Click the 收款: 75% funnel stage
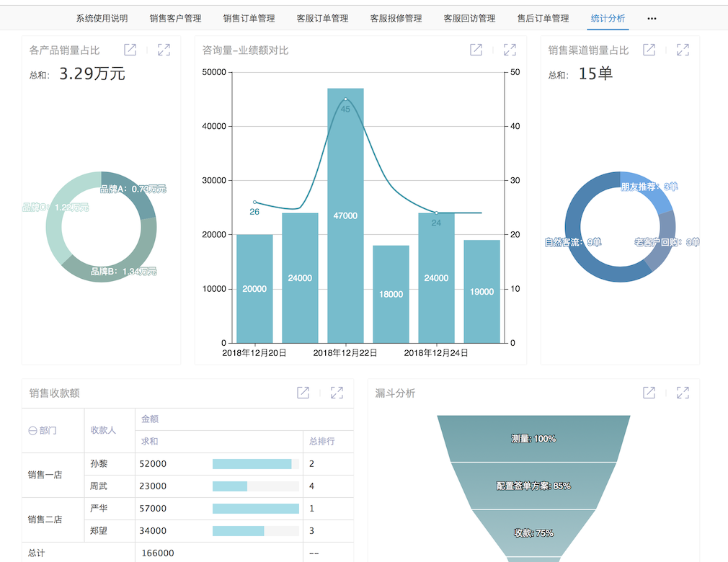Screen dimensions: 728x562 pos(533,533)
